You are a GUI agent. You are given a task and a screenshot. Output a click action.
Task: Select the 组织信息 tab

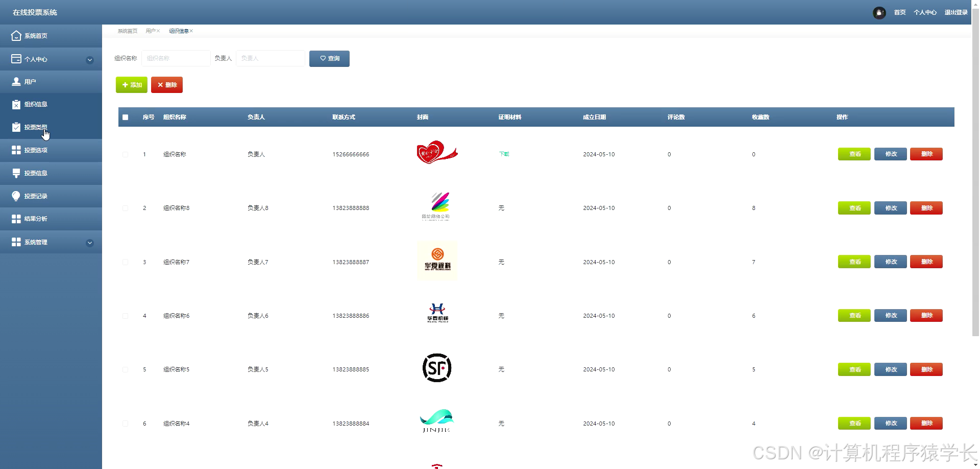point(179,31)
